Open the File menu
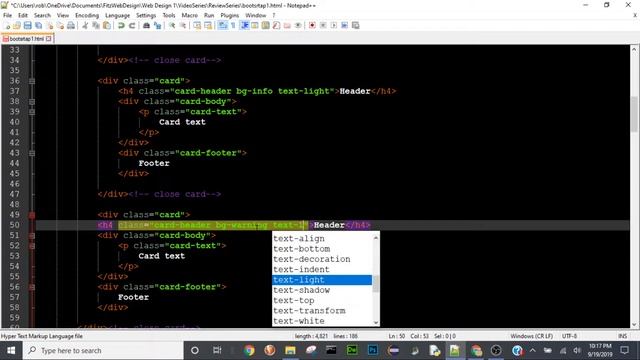This screenshot has height=360, width=640. click(7, 15)
